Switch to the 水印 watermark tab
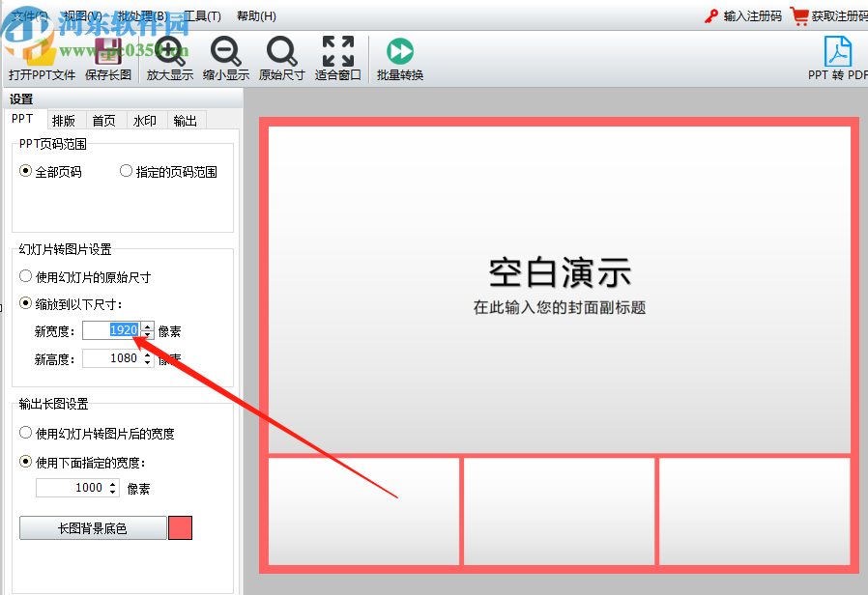The image size is (868, 595). 144,120
